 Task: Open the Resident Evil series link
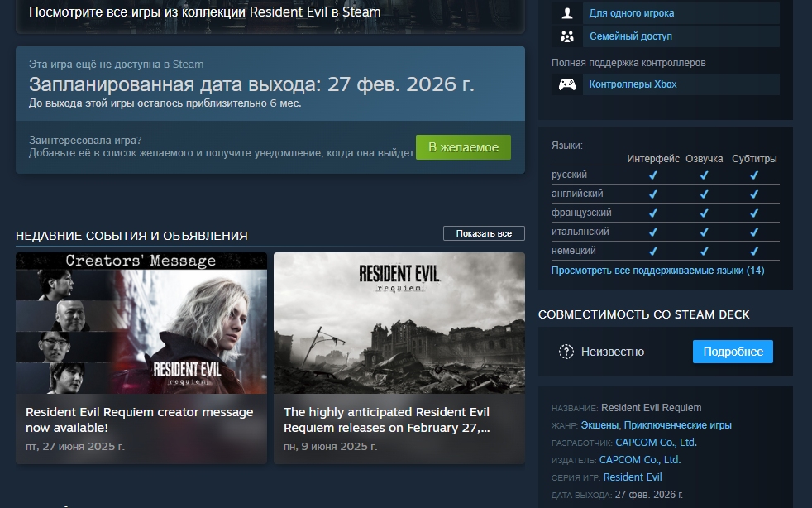click(x=633, y=477)
